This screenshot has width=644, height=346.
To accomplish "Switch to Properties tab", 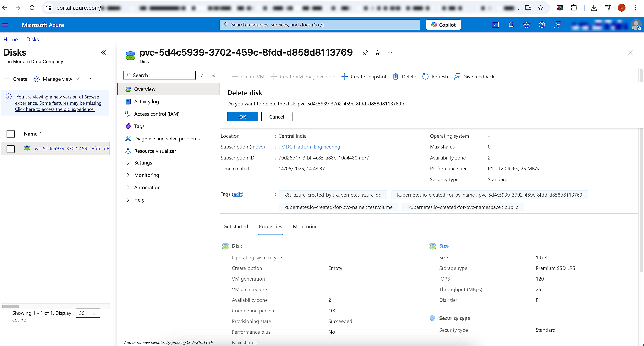I will (270, 226).
